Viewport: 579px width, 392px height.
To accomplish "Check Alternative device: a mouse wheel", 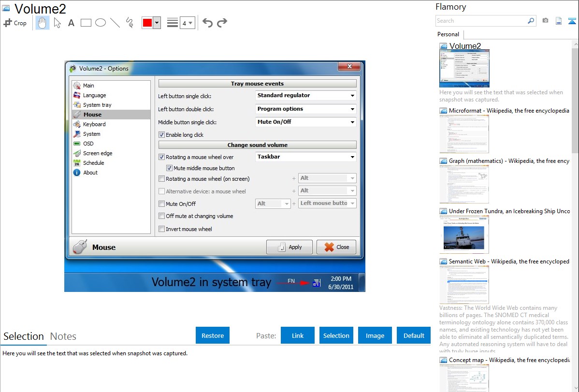I will click(161, 191).
